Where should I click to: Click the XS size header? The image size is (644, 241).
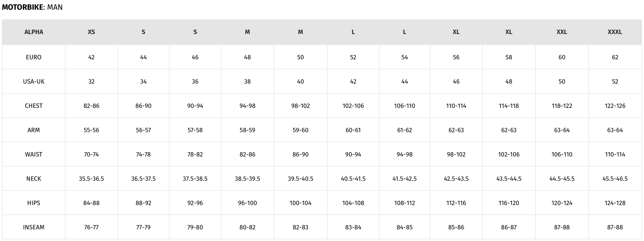(91, 32)
